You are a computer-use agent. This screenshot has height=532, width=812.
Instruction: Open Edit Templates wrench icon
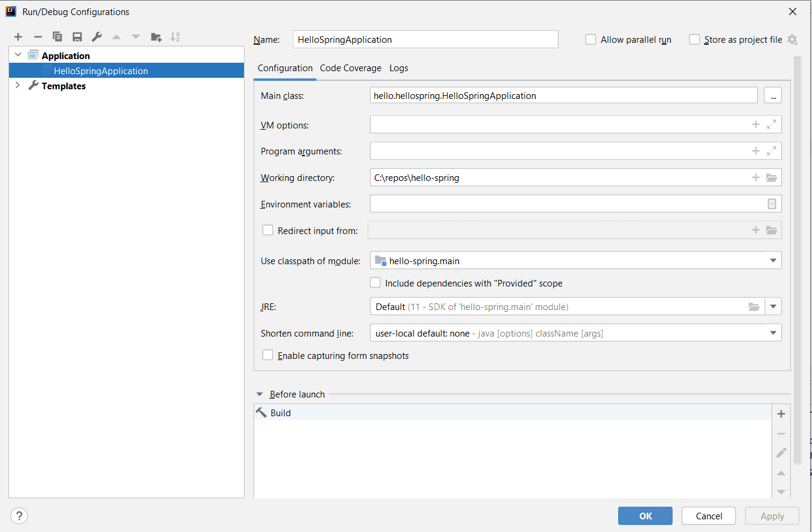tap(97, 37)
